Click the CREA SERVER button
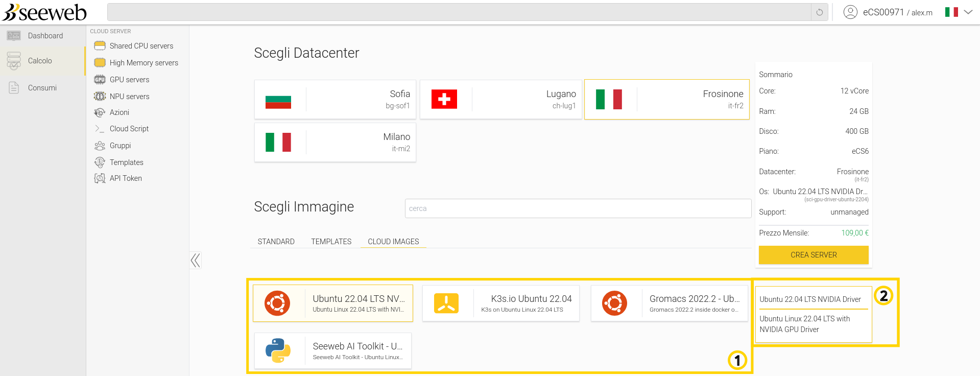The height and width of the screenshot is (376, 980). point(814,255)
